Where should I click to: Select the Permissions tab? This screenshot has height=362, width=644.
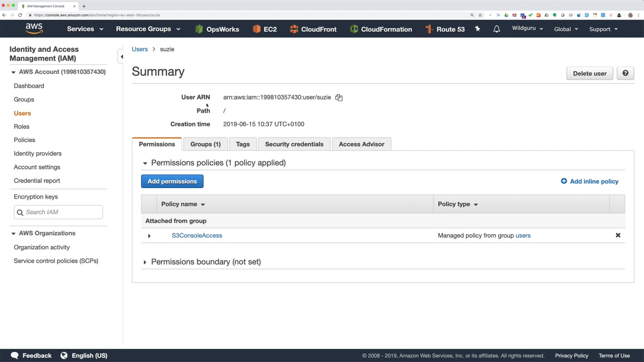point(157,144)
